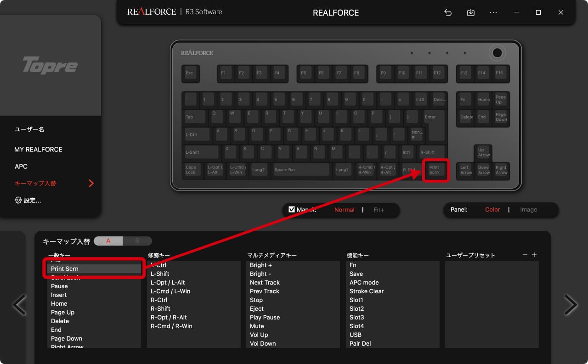Open the three-dots more menu
This screenshot has height=364, width=588.
coord(493,13)
